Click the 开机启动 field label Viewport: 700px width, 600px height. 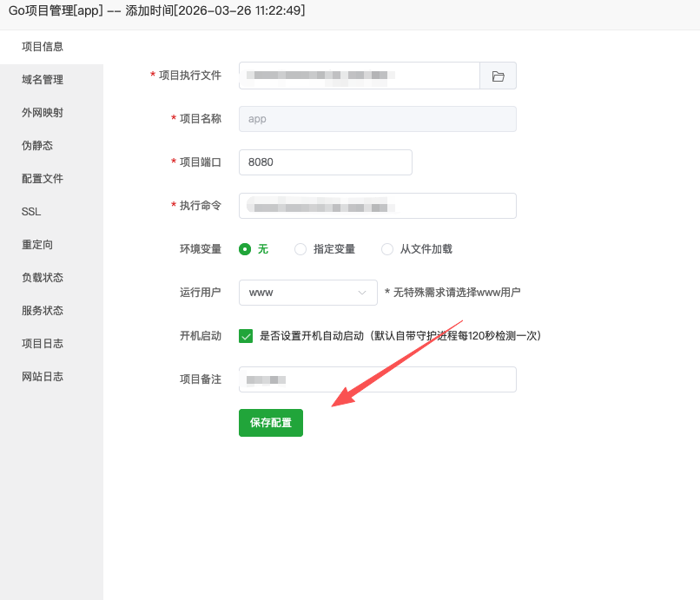201,336
